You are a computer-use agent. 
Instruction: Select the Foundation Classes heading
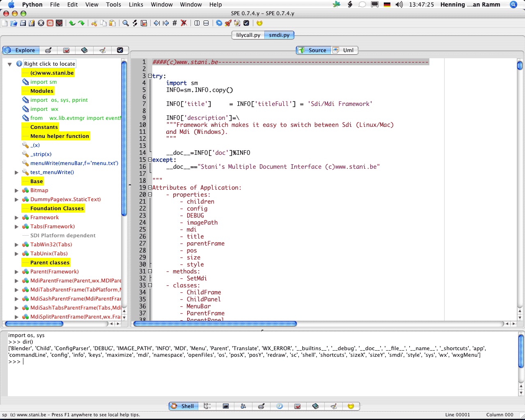(57, 208)
